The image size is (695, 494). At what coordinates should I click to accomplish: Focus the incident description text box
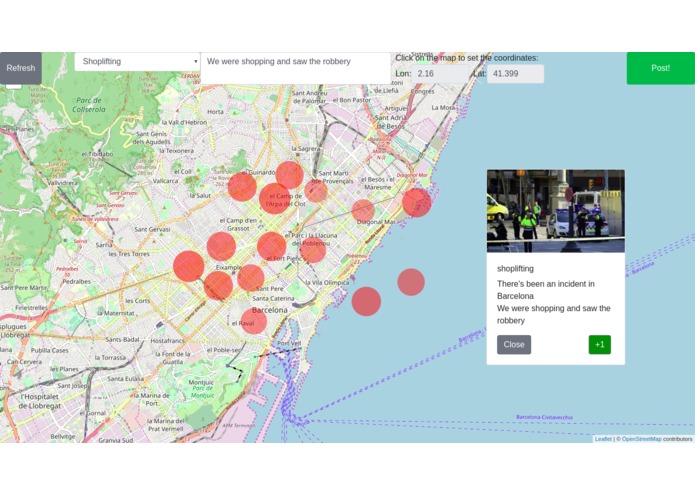point(295,68)
